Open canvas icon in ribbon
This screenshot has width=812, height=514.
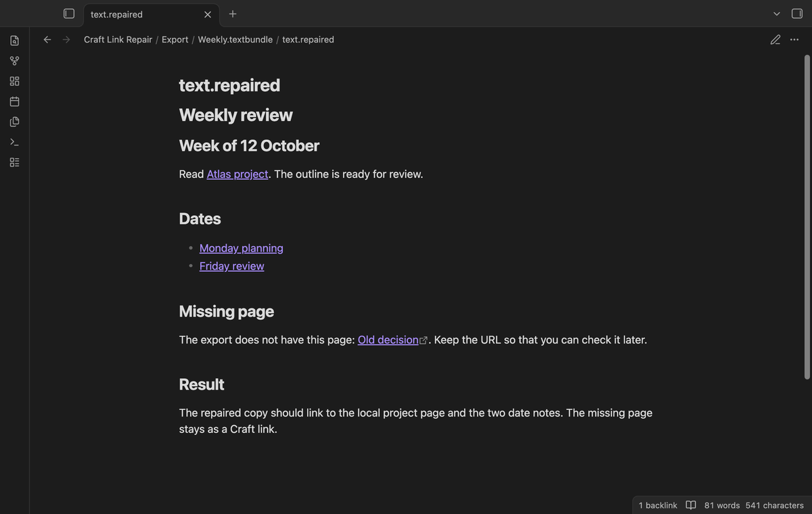click(15, 81)
